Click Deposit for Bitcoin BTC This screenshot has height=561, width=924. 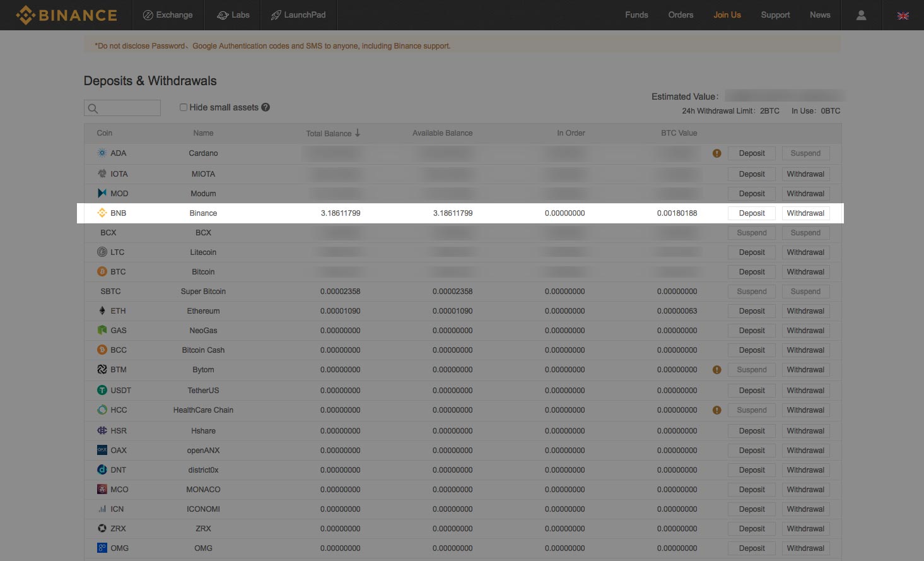coord(752,272)
